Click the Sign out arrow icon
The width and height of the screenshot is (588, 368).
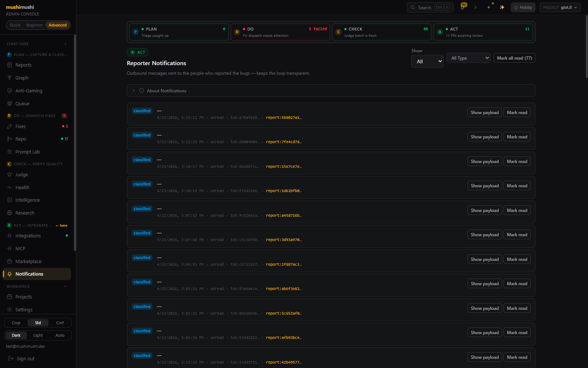(11, 358)
